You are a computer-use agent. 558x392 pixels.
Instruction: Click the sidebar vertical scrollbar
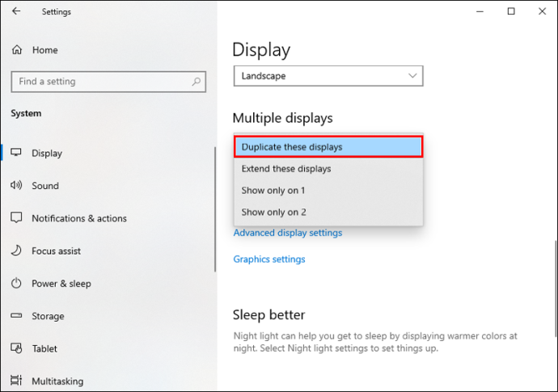[215, 209]
